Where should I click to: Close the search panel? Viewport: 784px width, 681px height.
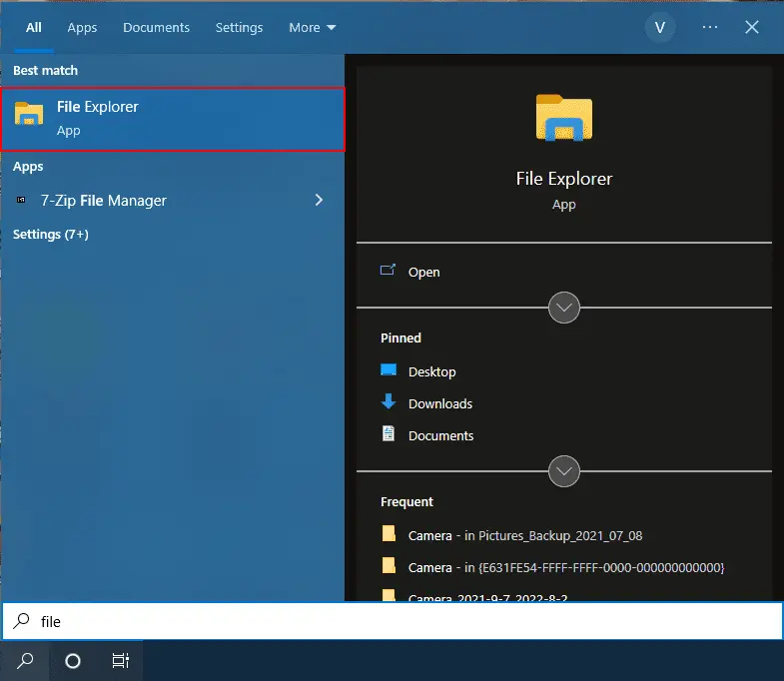pos(752,27)
